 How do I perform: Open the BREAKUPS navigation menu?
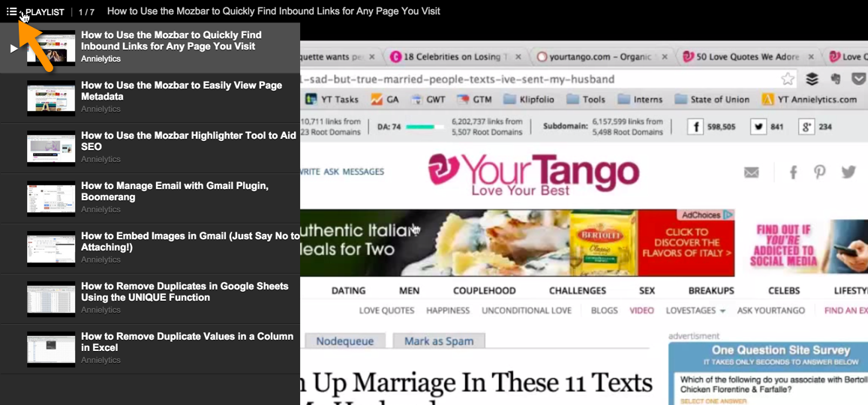pos(711,290)
